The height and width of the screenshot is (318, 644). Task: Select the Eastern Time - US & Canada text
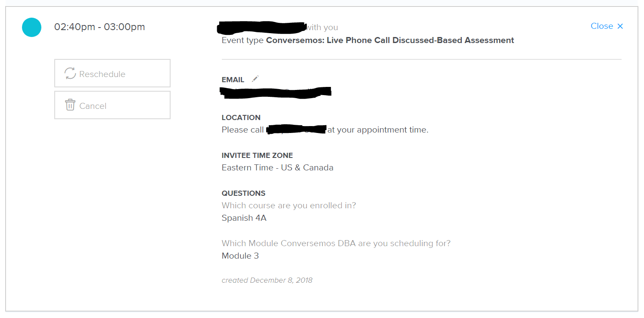(277, 168)
